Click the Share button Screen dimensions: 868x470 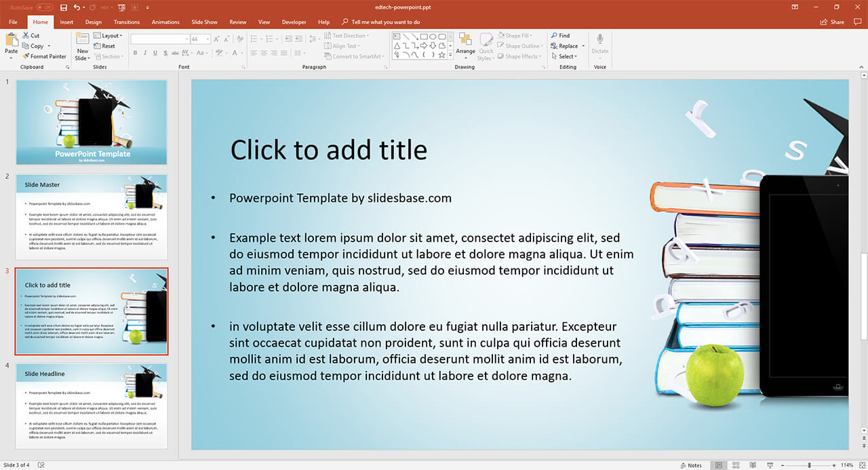tap(833, 22)
